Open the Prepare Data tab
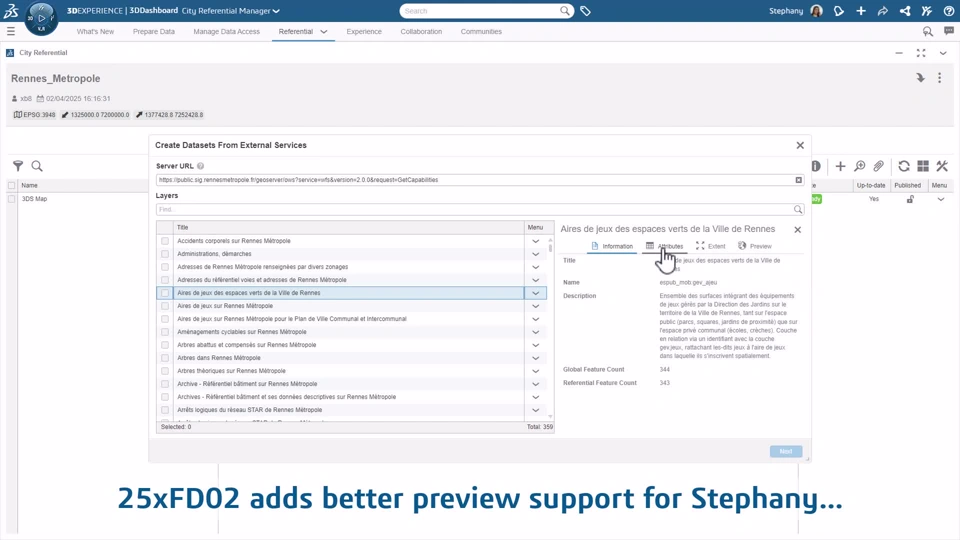This screenshot has height=540, width=960. 154,32
